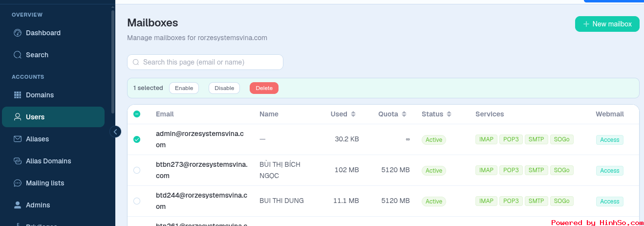Toggle the select-all header checkbox
Viewport: 644px width, 226px height.
[x=137, y=114]
